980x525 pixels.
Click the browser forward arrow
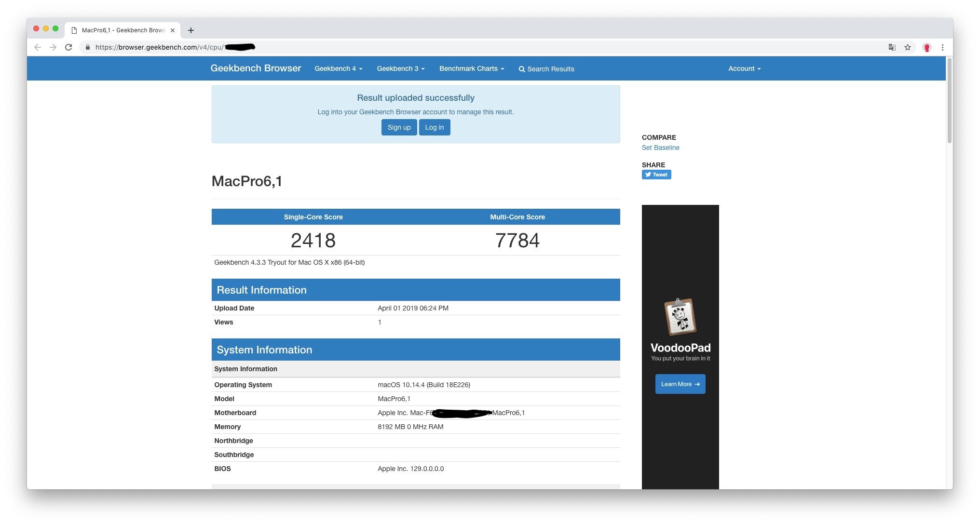coord(53,47)
